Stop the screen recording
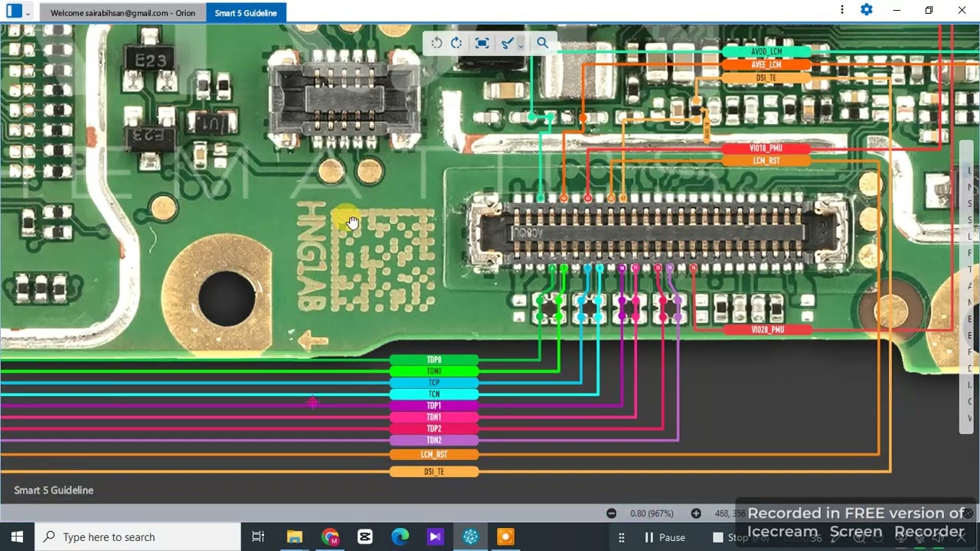This screenshot has height=551, width=980. (x=730, y=537)
